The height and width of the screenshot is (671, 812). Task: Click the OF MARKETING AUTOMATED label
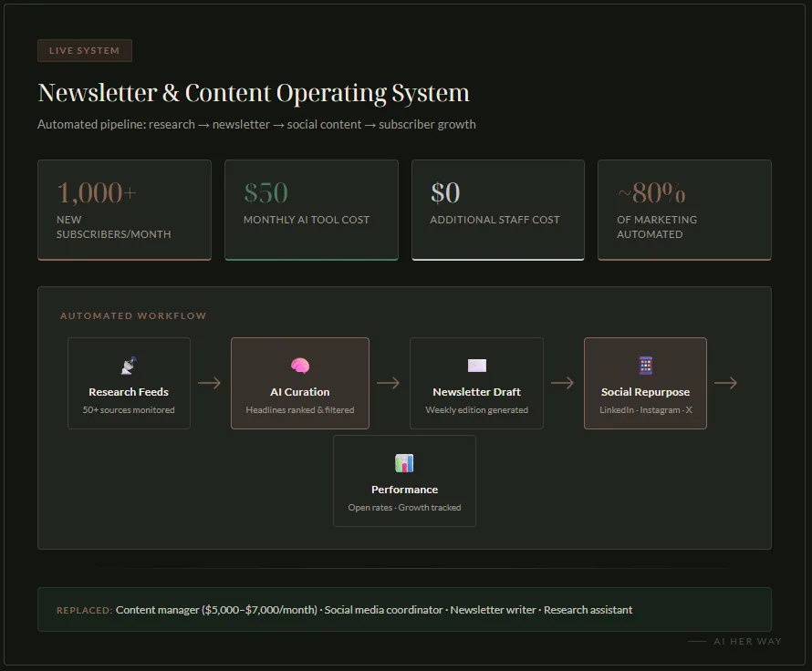[657, 227]
